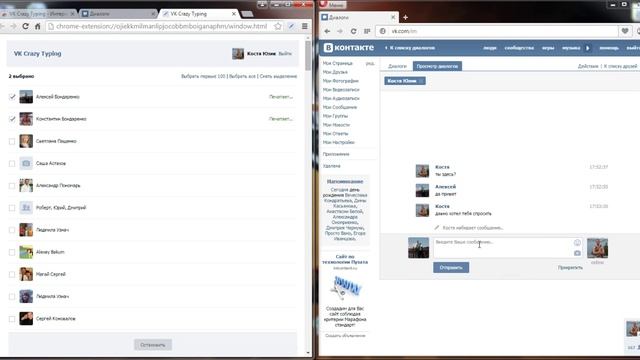Open Мои Аудиозаписи in the VK sidebar
Image resolution: width=640 pixels, height=360 pixels.
point(341,98)
